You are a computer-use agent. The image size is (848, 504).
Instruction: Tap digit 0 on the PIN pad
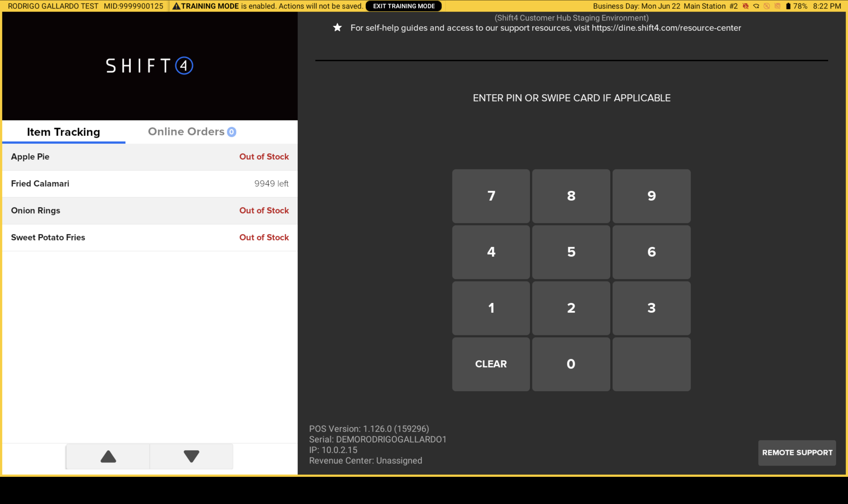[571, 364]
